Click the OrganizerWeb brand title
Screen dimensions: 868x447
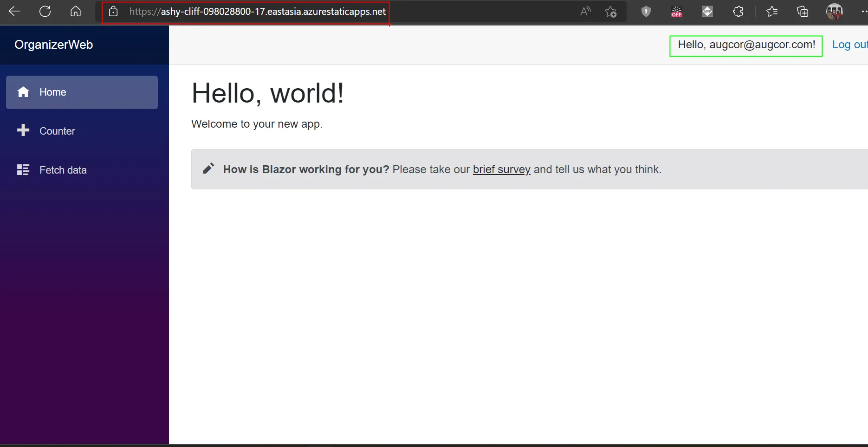pos(54,45)
